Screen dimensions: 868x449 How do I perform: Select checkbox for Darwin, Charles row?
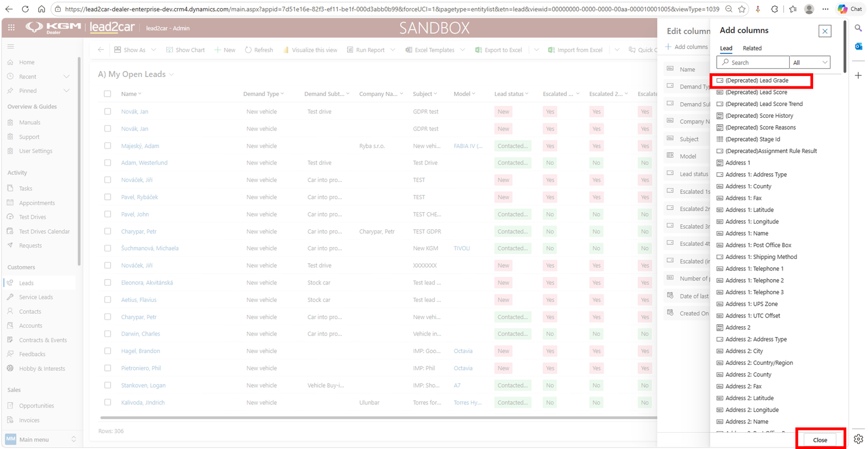click(x=107, y=334)
